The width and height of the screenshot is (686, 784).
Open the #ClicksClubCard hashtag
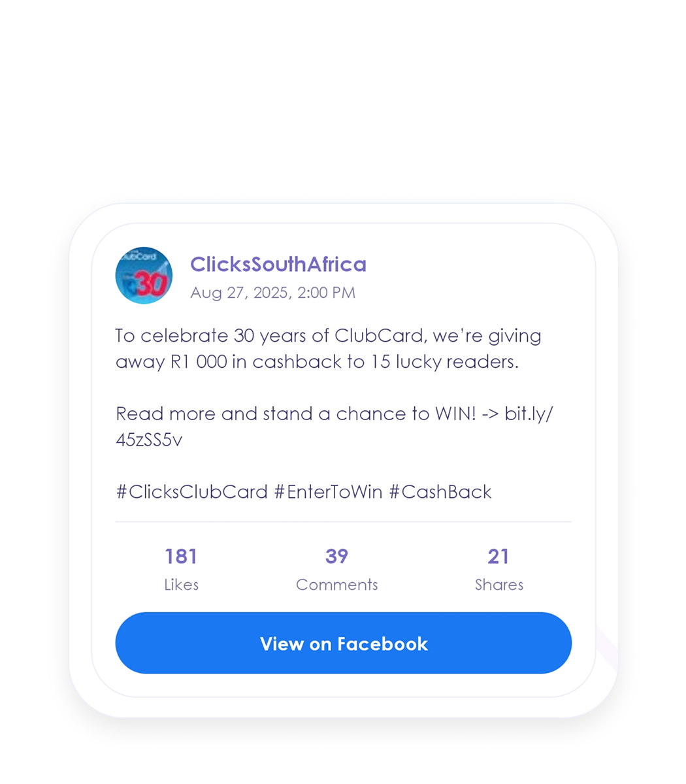tap(191, 491)
